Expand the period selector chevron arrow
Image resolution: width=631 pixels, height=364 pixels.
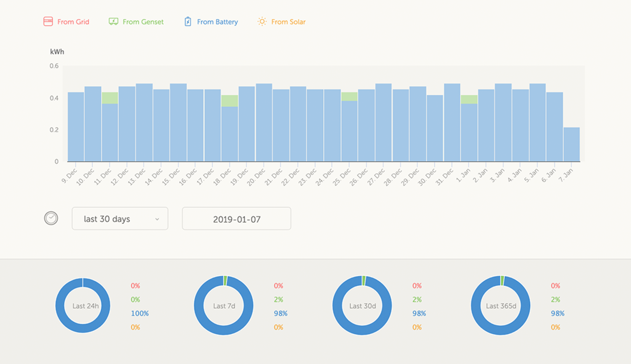[x=157, y=219]
